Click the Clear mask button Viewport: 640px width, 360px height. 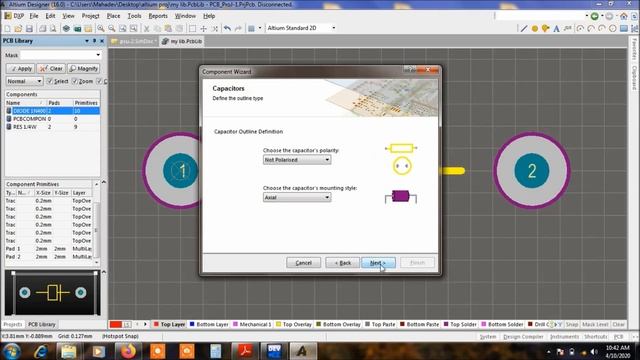click(x=51, y=69)
